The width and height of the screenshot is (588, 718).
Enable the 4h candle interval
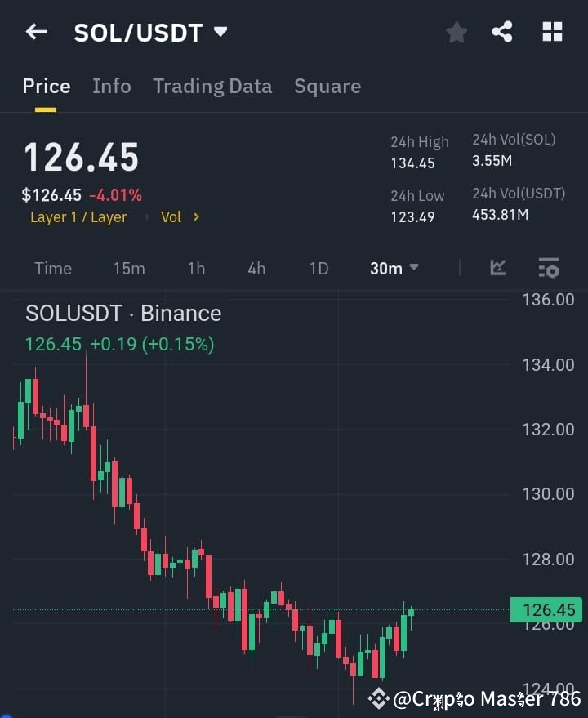tap(256, 268)
